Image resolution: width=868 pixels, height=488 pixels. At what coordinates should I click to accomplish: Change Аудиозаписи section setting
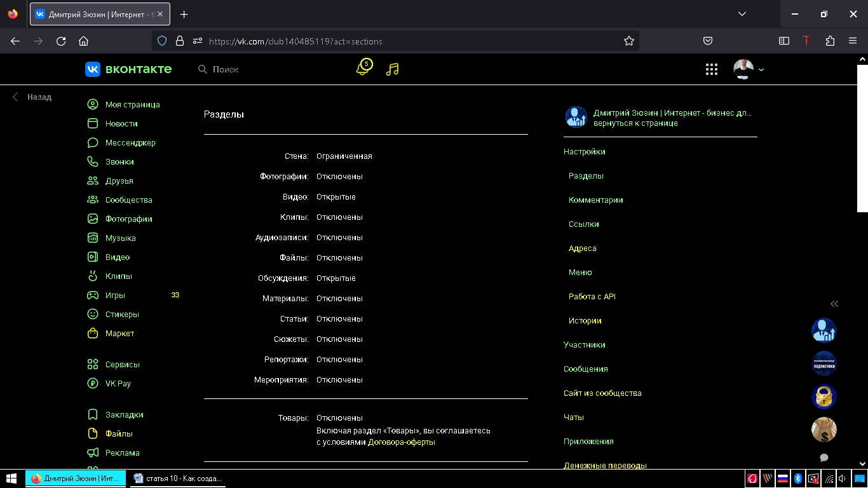pyautogui.click(x=339, y=237)
